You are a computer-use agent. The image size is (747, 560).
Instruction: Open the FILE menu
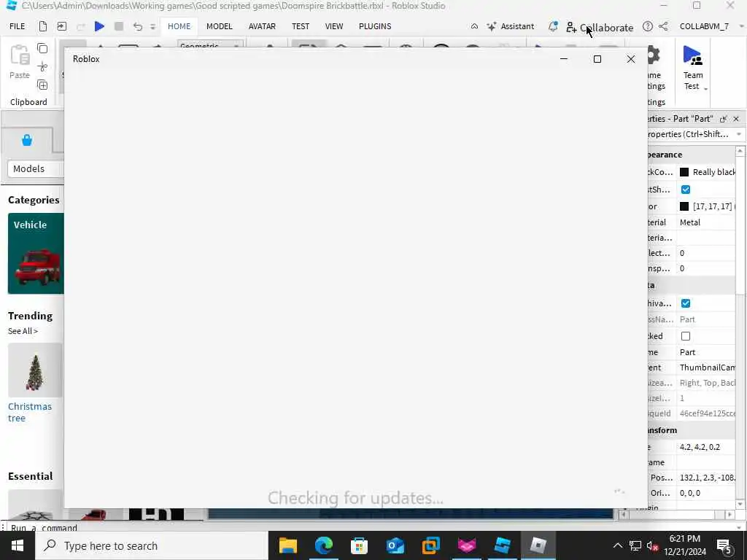[x=18, y=26]
